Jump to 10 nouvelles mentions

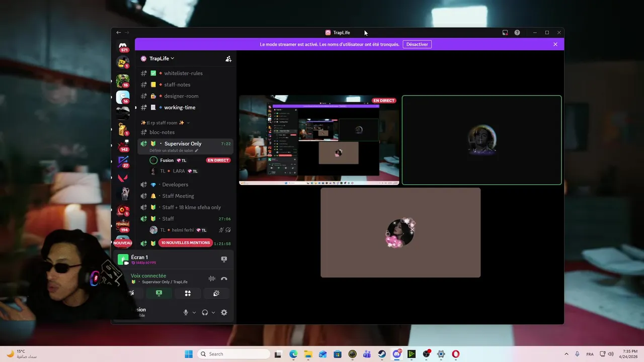point(186,243)
